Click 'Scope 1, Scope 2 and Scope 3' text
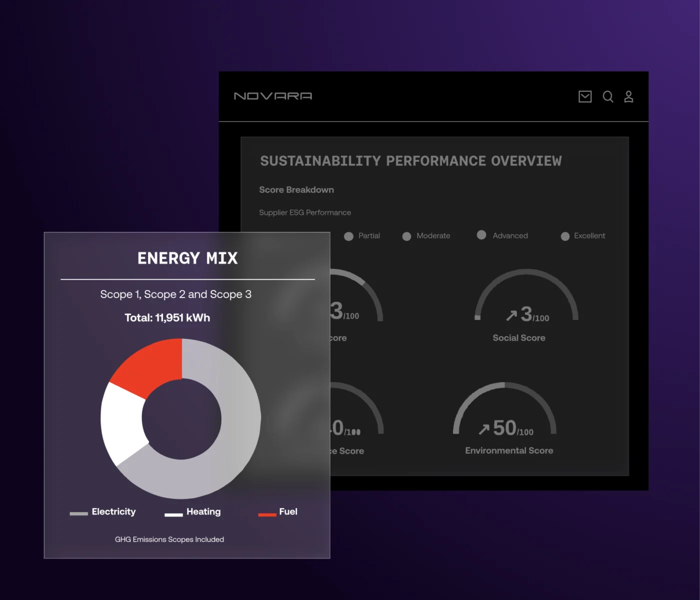Viewport: 700px width, 600px height. tap(175, 294)
